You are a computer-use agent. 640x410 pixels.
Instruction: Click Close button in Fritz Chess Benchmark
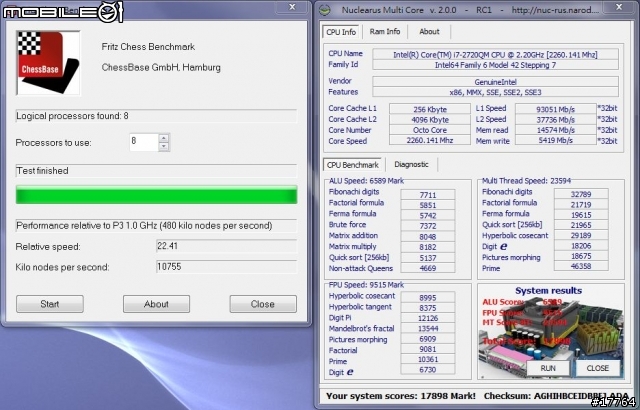[263, 304]
